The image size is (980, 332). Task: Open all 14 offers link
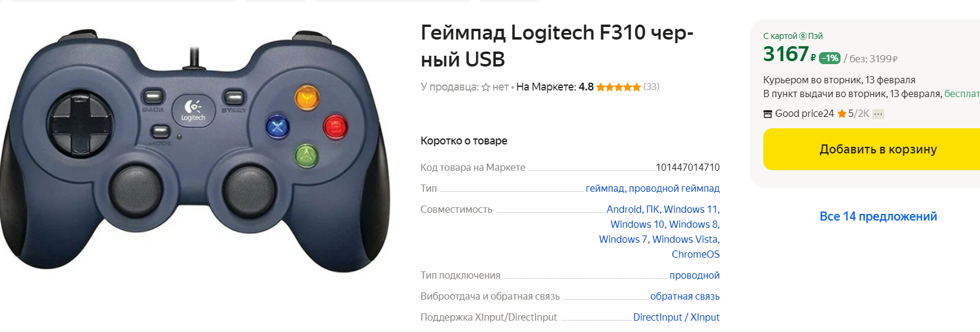(x=878, y=216)
